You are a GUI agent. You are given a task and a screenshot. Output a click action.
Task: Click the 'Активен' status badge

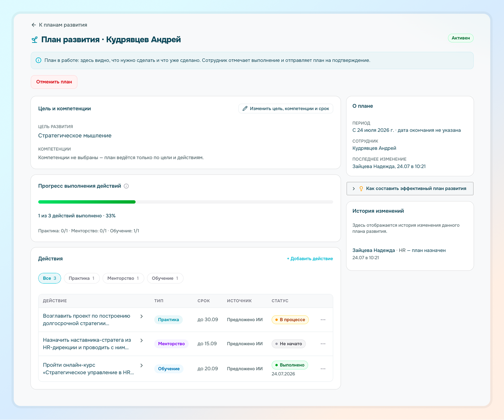(460, 38)
